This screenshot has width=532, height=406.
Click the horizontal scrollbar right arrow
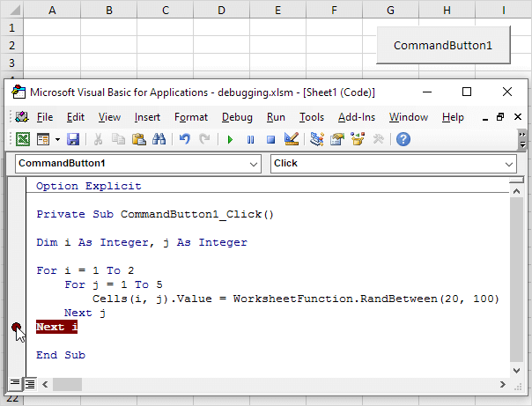tap(503, 384)
